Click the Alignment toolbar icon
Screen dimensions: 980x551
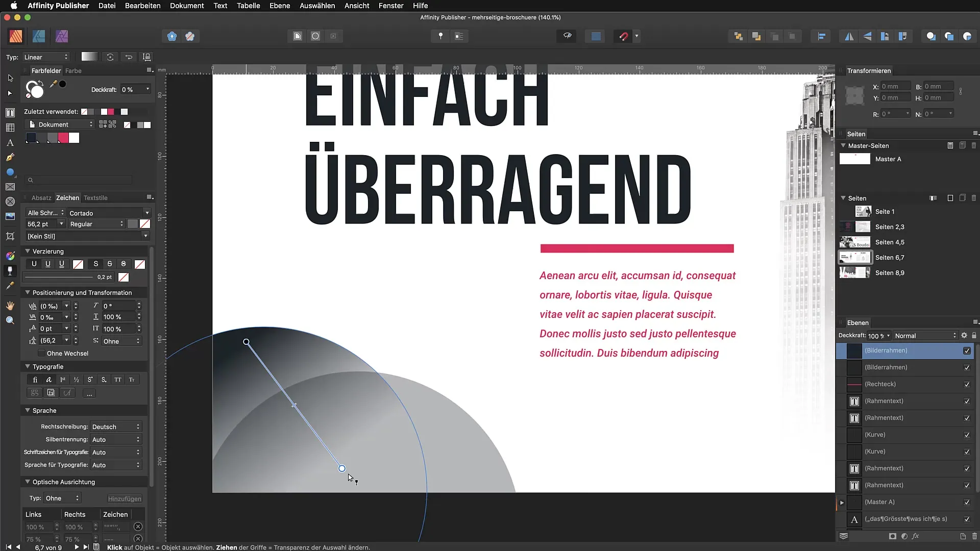coord(821,36)
